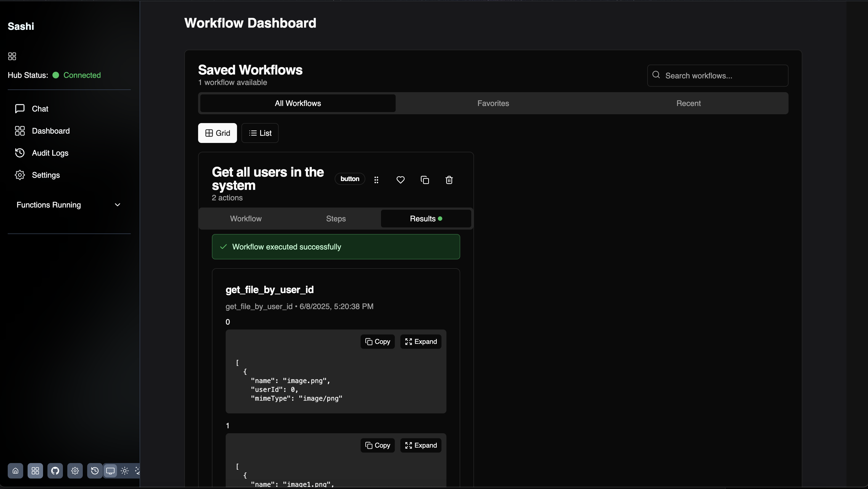Click the 'Workflow executed successfully' banner
868x489 pixels.
336,247
